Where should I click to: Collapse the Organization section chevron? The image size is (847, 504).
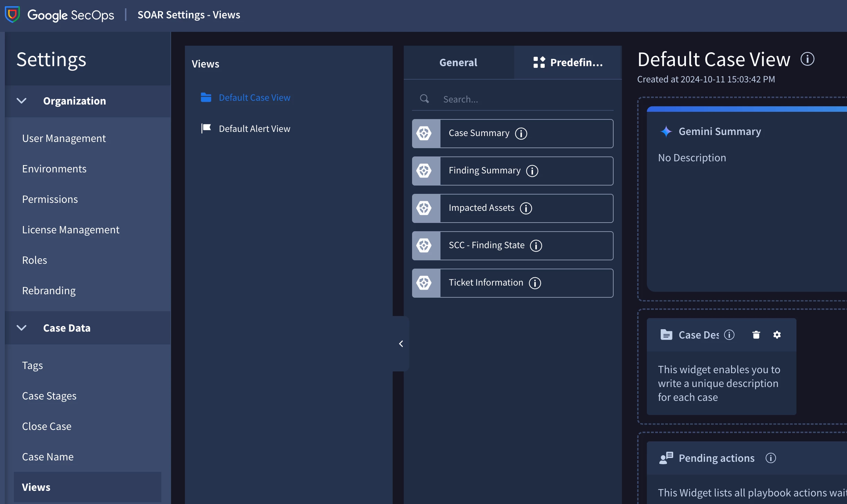click(21, 101)
